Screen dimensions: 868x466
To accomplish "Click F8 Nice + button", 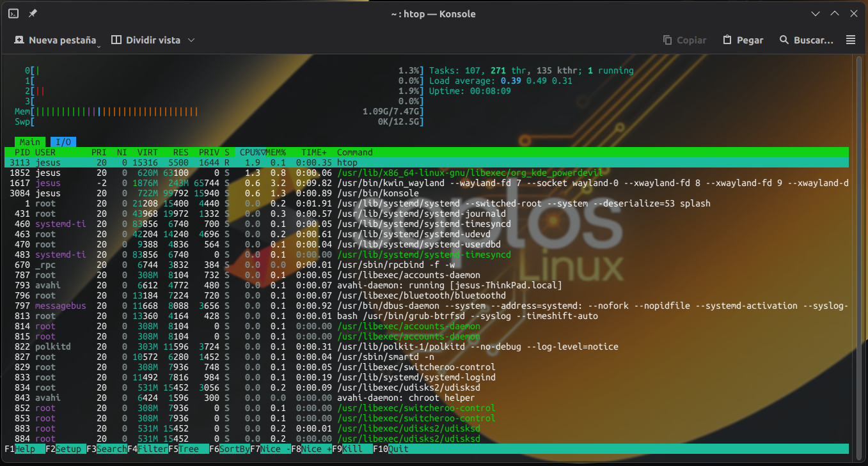I will [x=312, y=449].
